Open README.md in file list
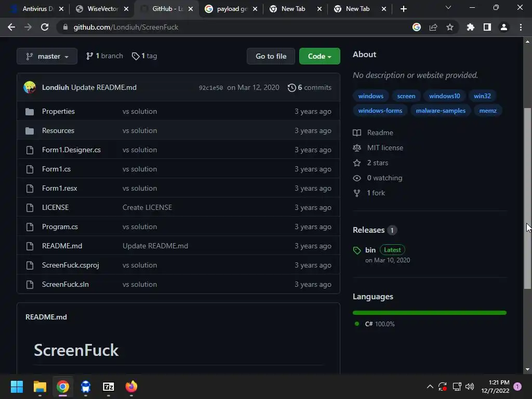Screen dimensions: 532x399 pyautogui.click(x=62, y=246)
